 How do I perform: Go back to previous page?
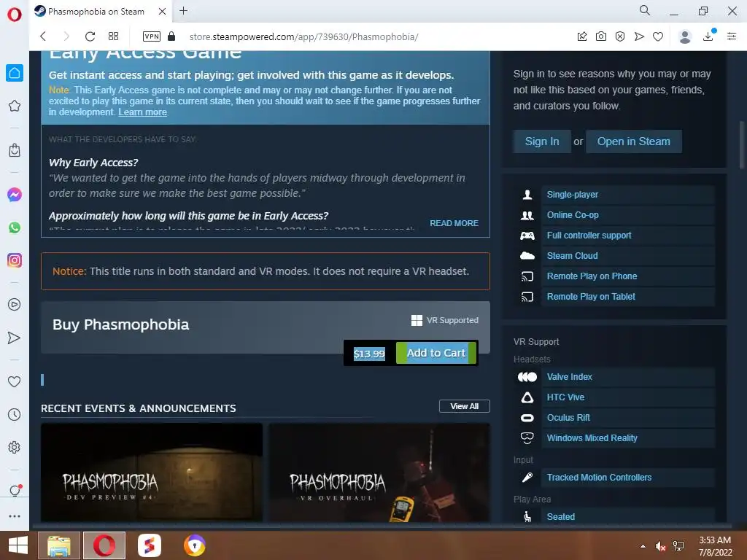coord(43,36)
